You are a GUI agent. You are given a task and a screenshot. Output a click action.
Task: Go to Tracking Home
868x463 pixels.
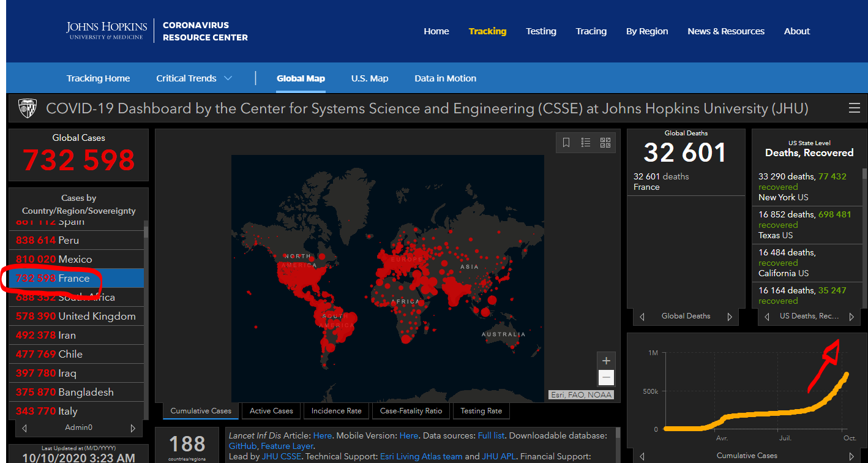[98, 78]
